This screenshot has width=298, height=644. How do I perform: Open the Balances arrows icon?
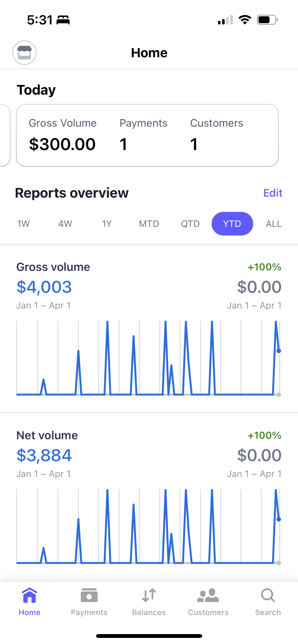point(149,595)
